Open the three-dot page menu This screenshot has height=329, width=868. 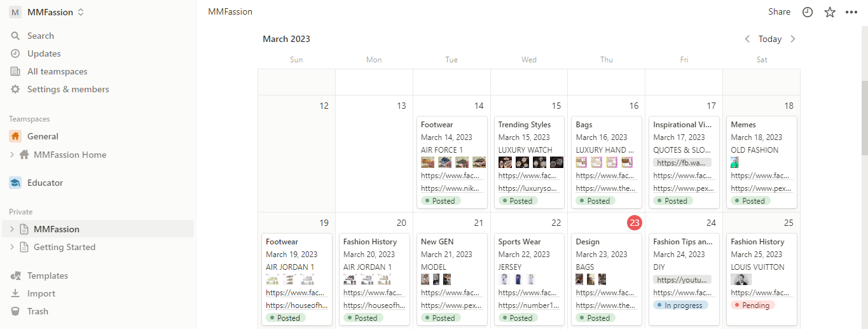[851, 12]
